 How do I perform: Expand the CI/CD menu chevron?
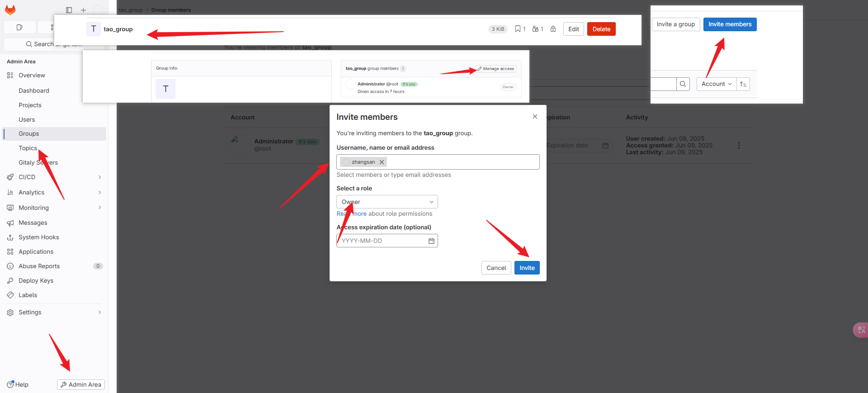100,177
